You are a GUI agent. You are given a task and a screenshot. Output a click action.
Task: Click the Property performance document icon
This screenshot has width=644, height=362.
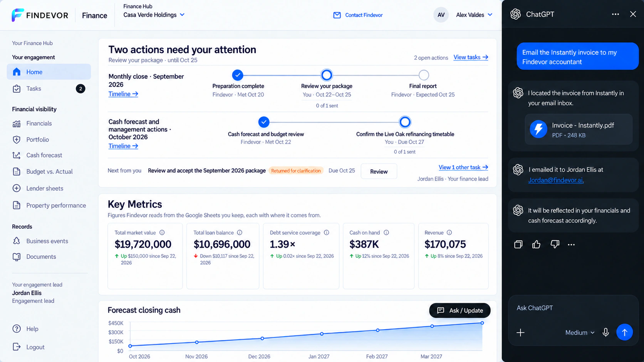coord(17,205)
